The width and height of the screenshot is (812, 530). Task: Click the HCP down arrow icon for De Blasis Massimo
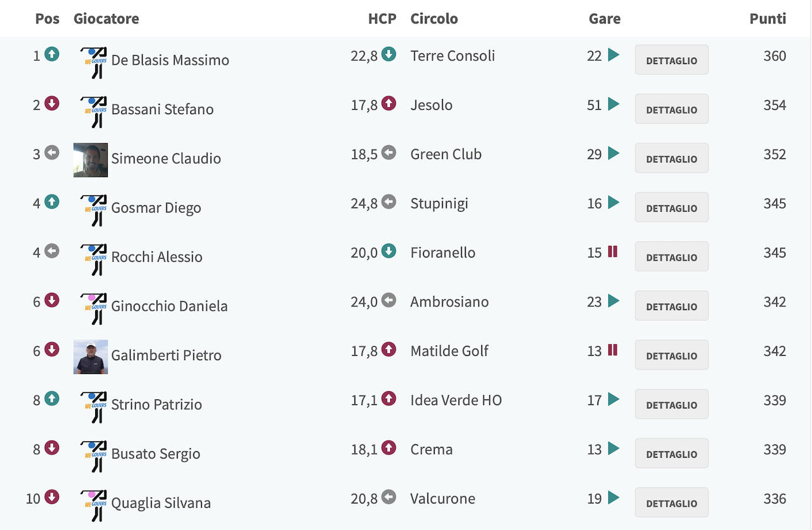389,55
